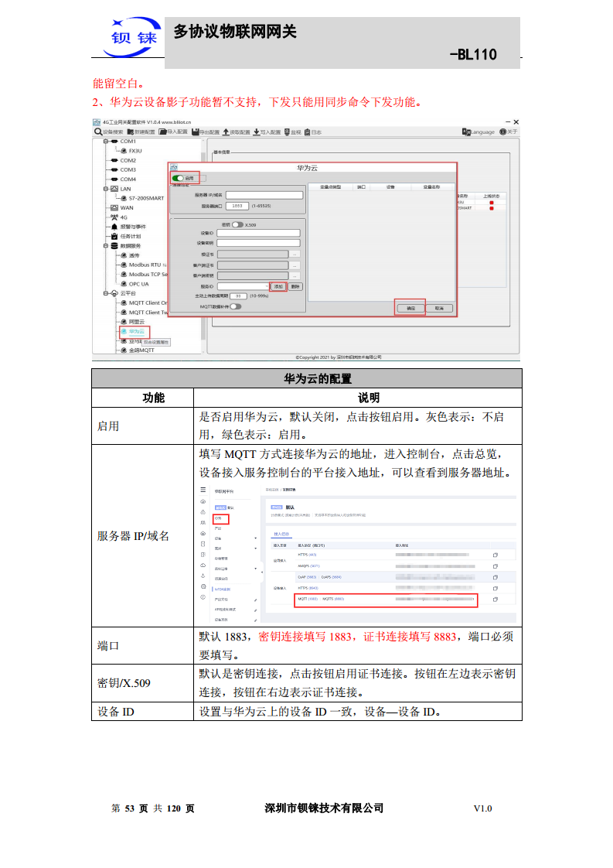
Task: Open the monitor toolbar icon
Action: coord(287,132)
